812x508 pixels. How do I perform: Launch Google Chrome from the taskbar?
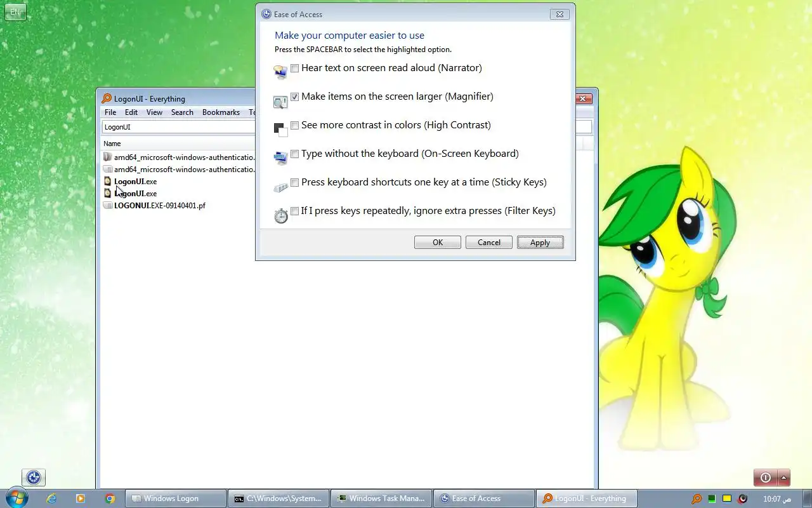(110, 498)
